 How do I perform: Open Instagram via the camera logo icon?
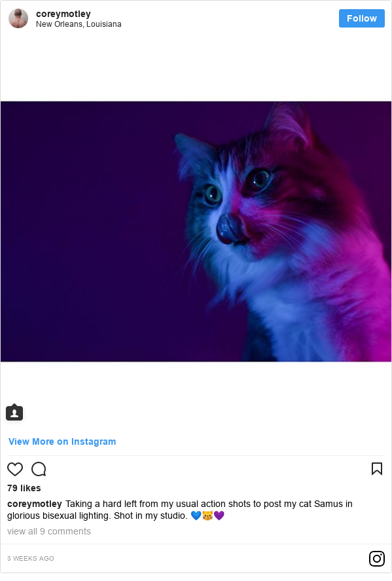point(377,558)
